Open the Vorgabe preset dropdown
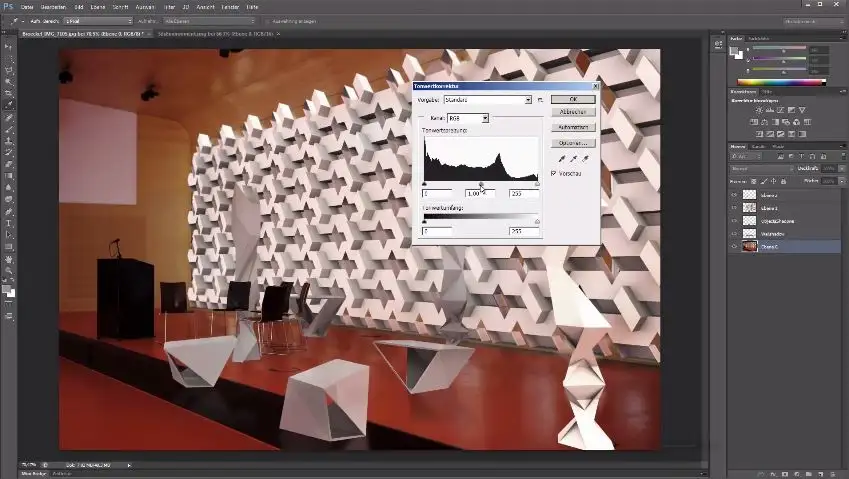Viewport: 849px width, 479px height. click(x=488, y=100)
